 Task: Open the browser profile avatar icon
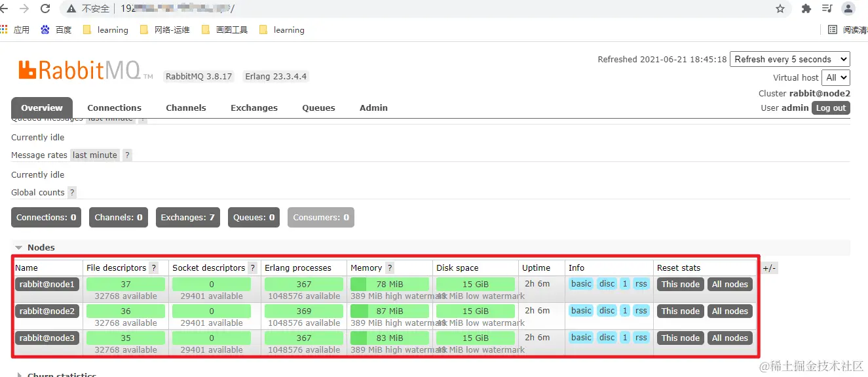848,9
